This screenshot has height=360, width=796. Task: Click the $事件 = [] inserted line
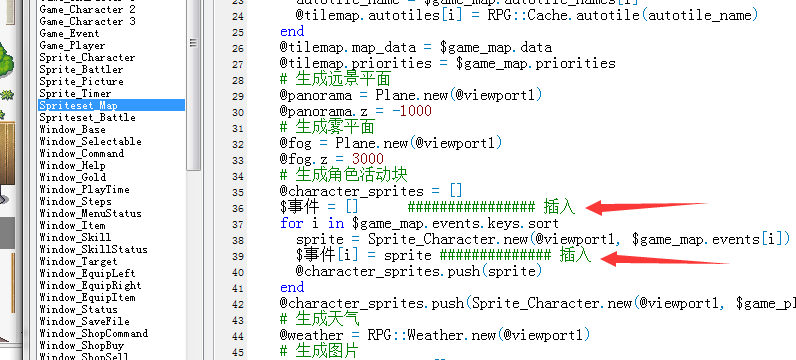click(427, 207)
